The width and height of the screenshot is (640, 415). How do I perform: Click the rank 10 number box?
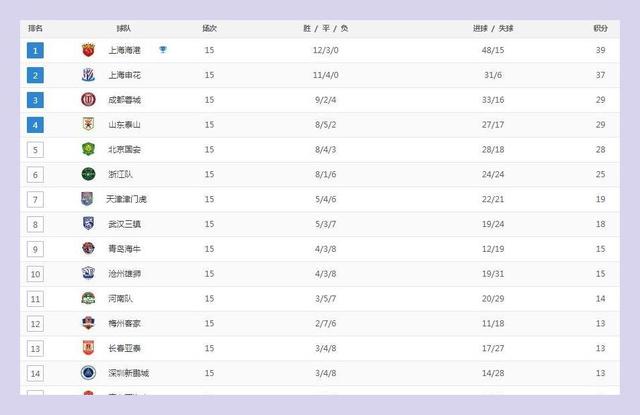(x=35, y=274)
